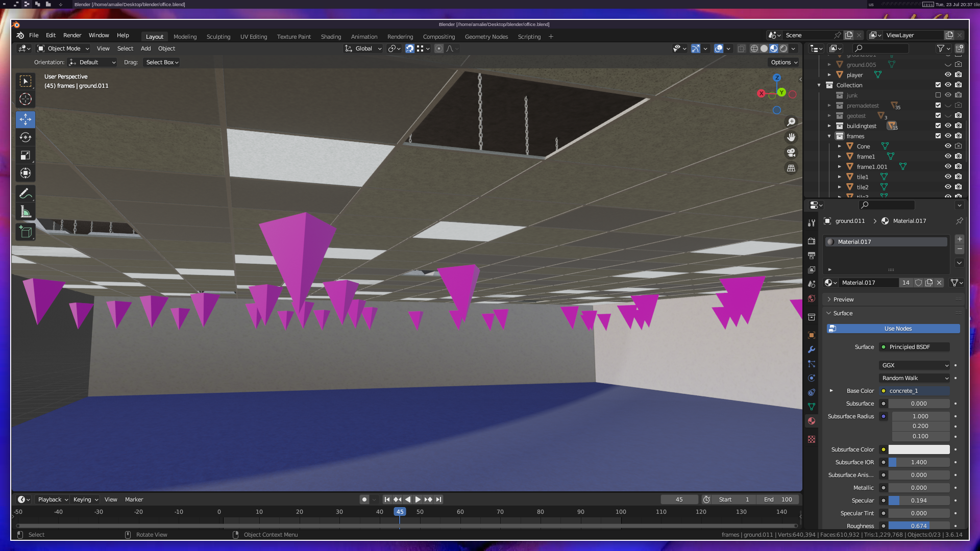This screenshot has height=551, width=980.
Task: Click the End frame field
Action: tap(778, 499)
